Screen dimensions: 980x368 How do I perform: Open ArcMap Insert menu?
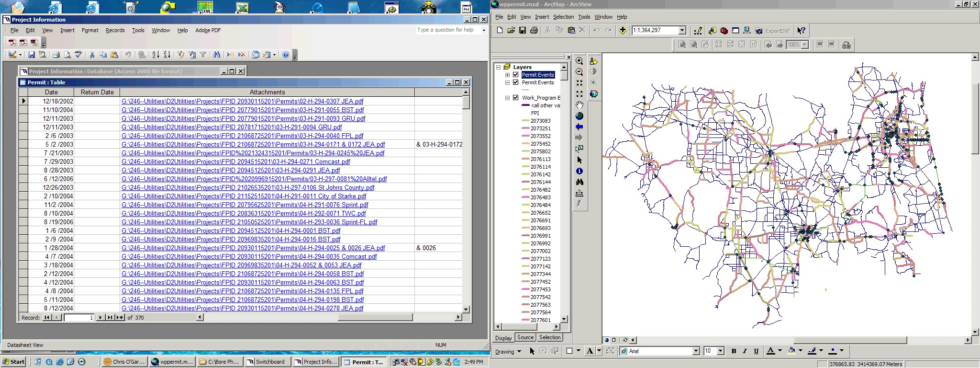(542, 17)
